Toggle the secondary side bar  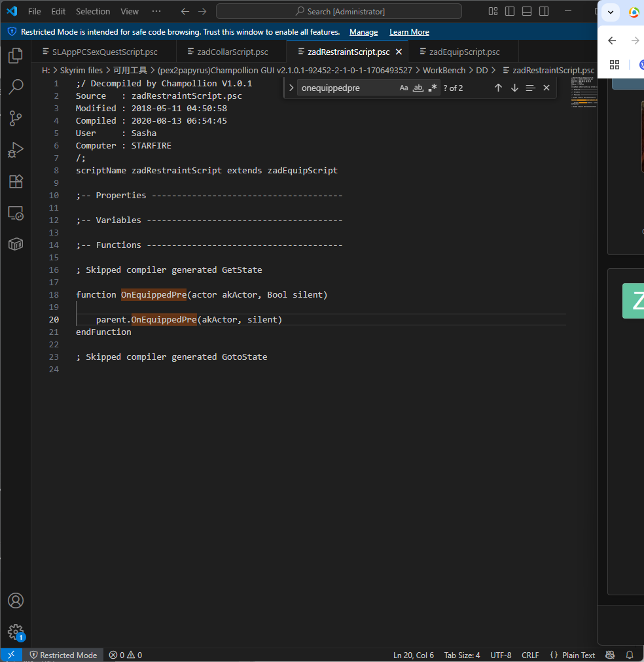tap(544, 11)
